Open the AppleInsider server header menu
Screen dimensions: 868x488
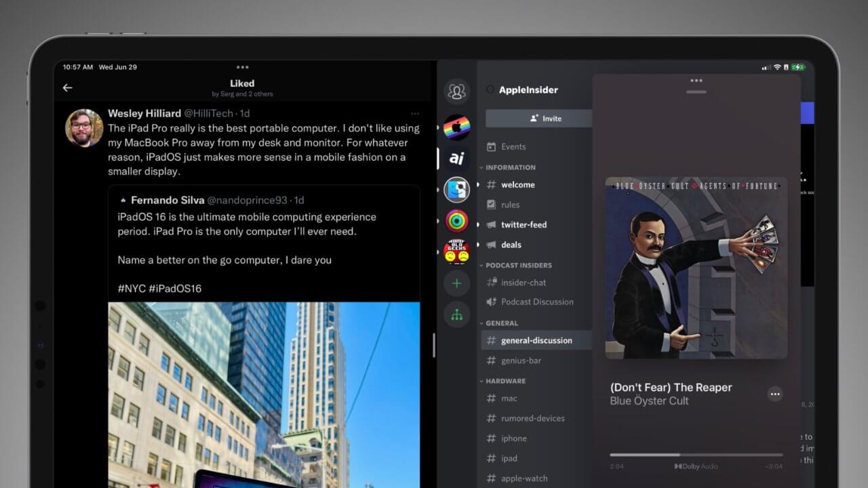(x=528, y=90)
